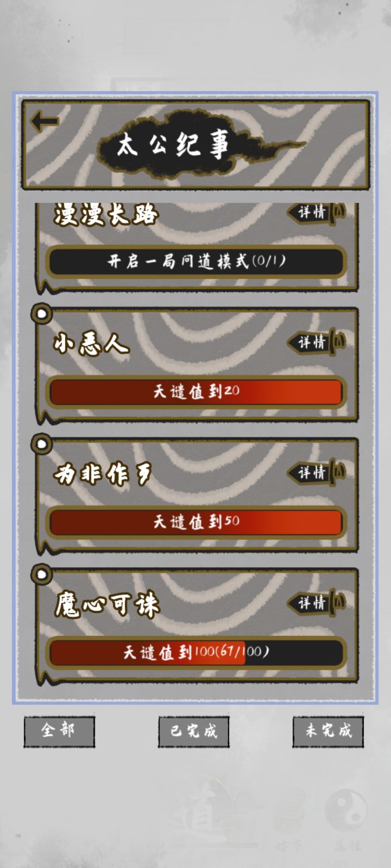Viewport: 391px width, 868px height.
Task: Click the 天谴值到20 progress bar
Action: 195,391
